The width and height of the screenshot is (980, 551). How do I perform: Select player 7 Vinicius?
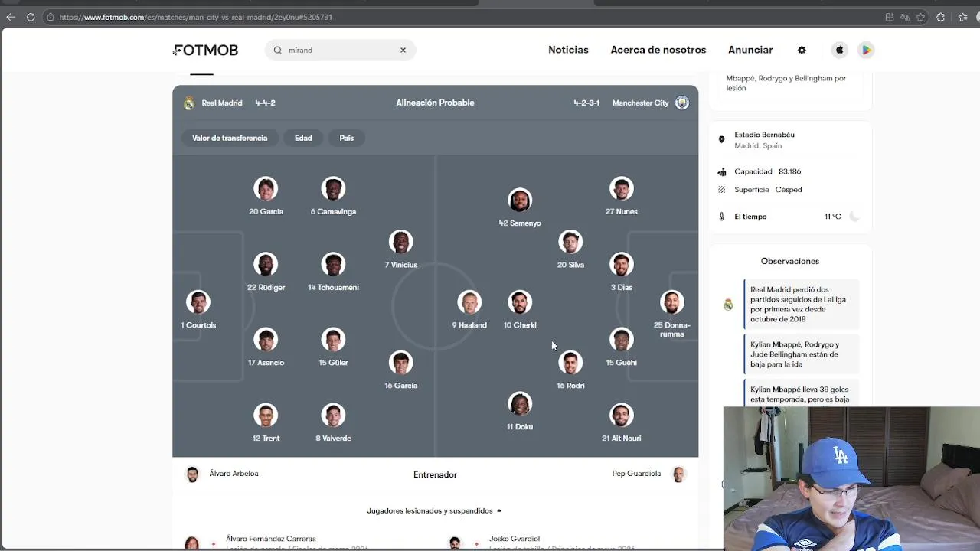click(x=400, y=249)
